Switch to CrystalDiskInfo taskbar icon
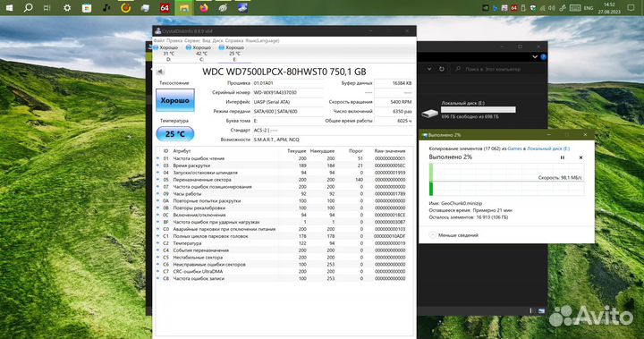The width and height of the screenshot is (644, 339). coord(242,7)
